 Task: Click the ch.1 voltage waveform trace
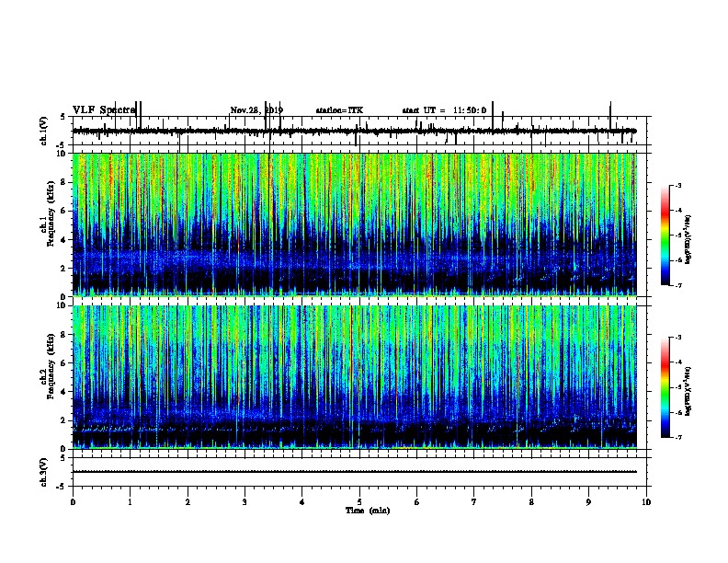355,131
